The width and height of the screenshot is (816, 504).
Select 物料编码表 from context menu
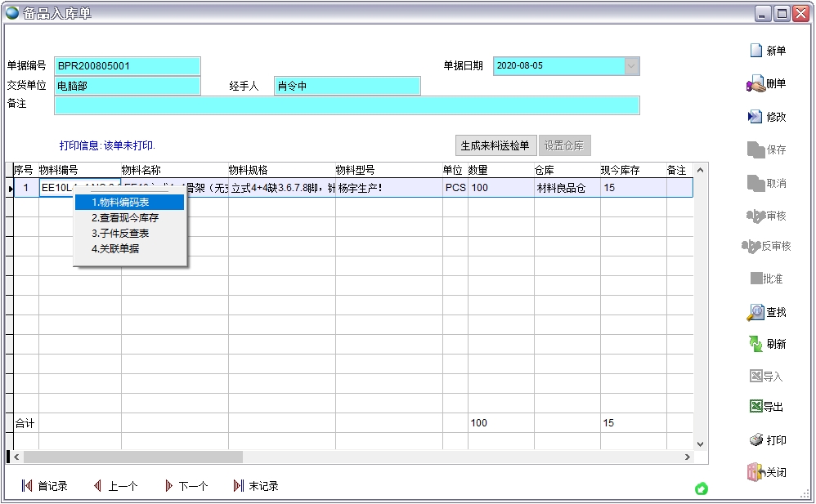coord(121,203)
